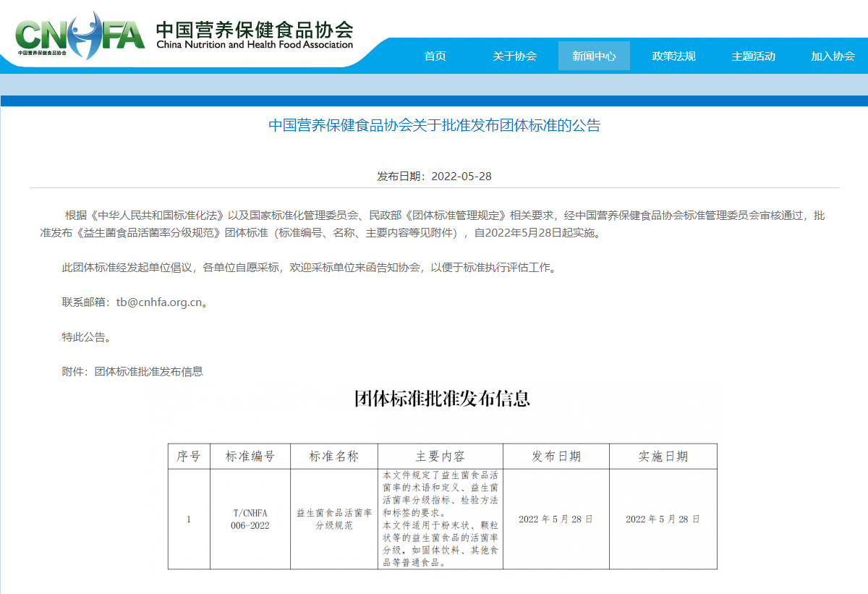Click the China Nutrition and Health Food Association subtitle
Screen dimensions: 868x594
coord(255,45)
